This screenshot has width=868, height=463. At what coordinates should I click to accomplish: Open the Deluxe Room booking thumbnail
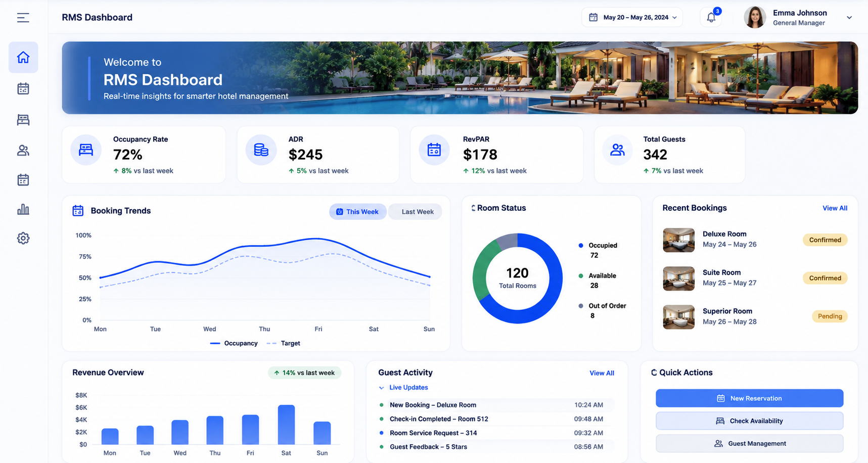(678, 240)
